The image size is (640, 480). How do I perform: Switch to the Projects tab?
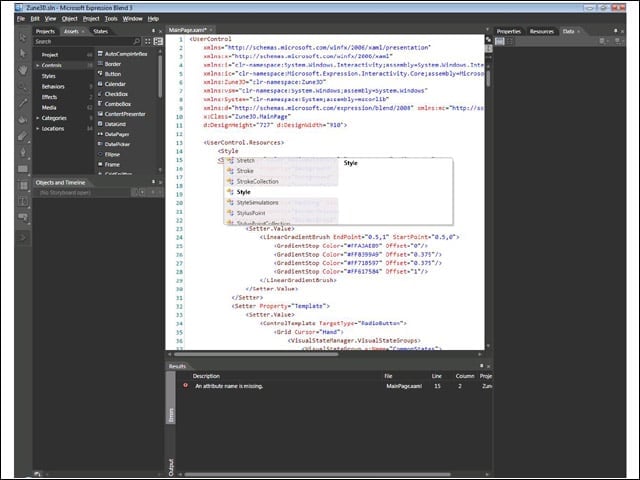(45, 31)
